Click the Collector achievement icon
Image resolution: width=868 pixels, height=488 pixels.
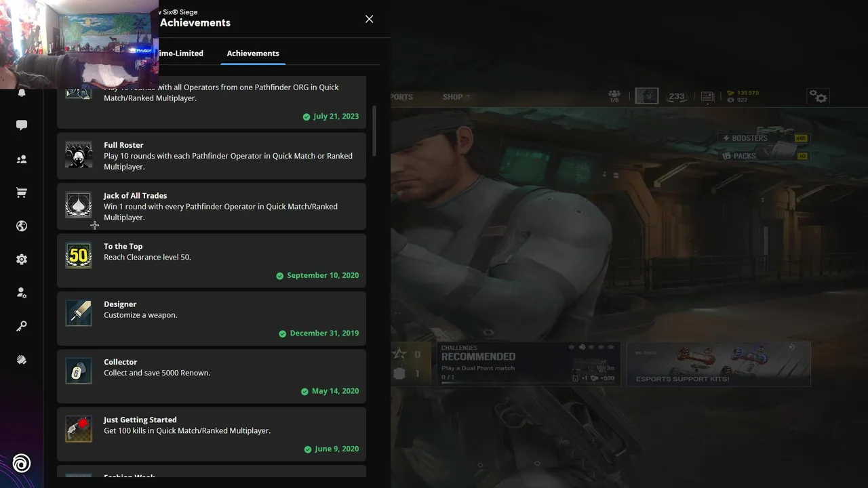(79, 371)
